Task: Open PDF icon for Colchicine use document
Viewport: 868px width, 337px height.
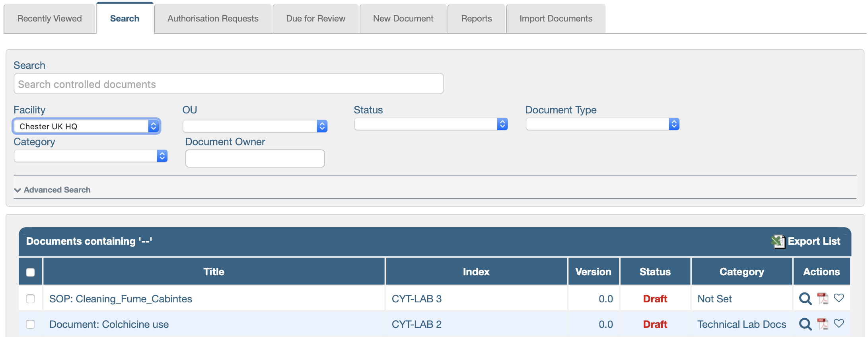Action: (822, 324)
